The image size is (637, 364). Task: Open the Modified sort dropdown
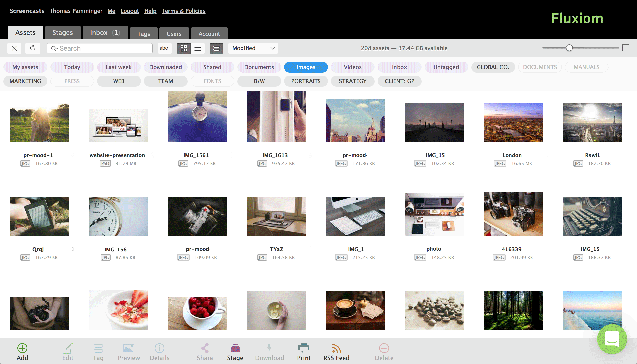[x=253, y=48]
